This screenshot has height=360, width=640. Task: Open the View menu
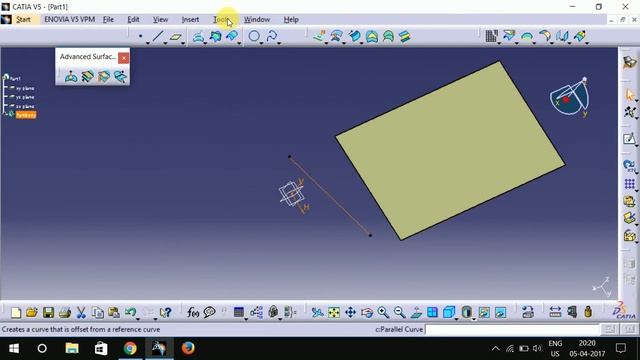click(x=160, y=19)
